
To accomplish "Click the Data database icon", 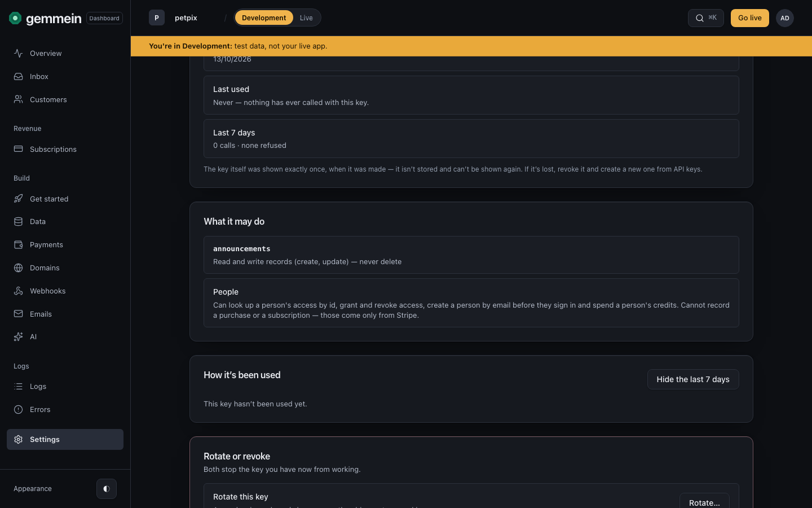I will pos(19,221).
